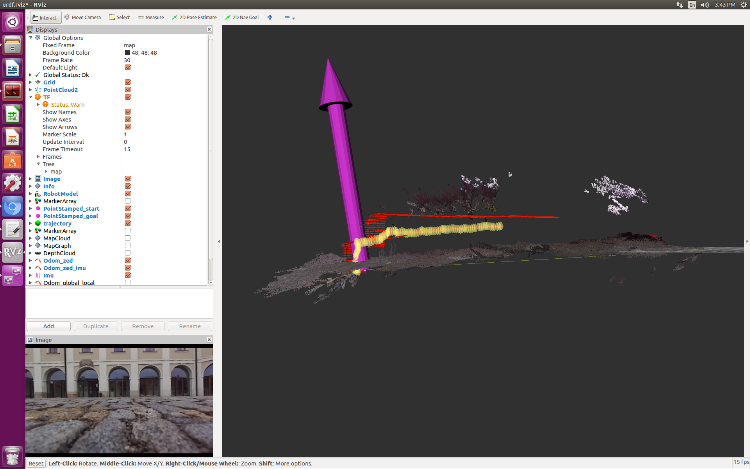Expand the Frames node under TF
The width and height of the screenshot is (750, 469).
(x=38, y=156)
